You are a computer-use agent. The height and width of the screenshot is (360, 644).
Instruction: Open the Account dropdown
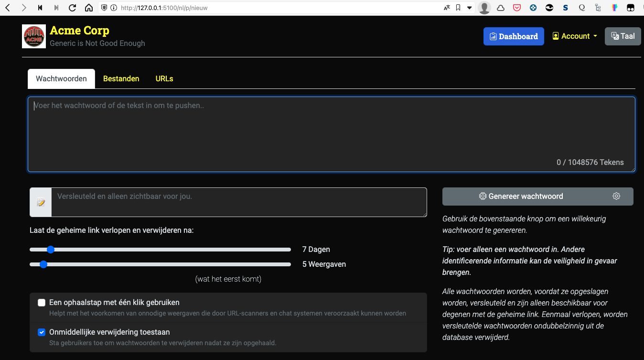pyautogui.click(x=574, y=36)
